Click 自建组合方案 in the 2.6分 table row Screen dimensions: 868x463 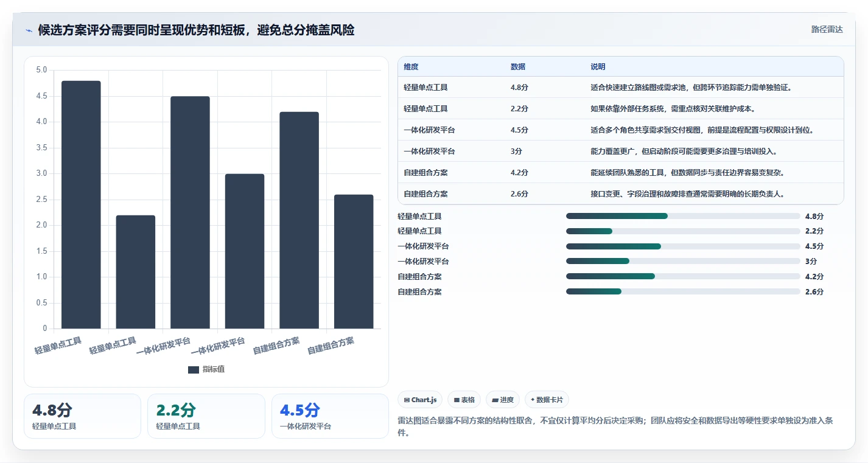pyautogui.click(x=425, y=194)
